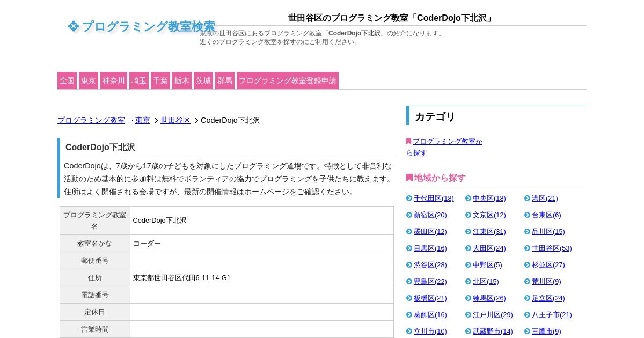This screenshot has height=338, width=644.
Task: Open the プログラミング教室検索 site logo
Action: coord(142,26)
